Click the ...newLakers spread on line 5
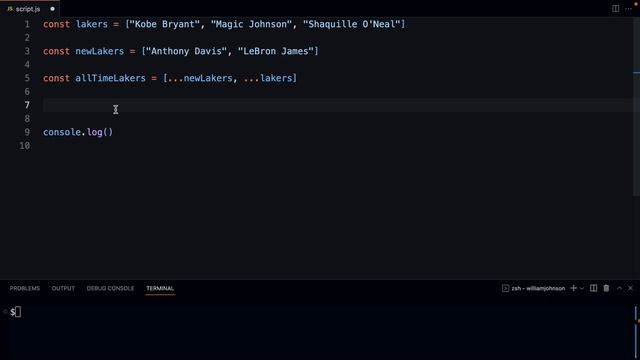Image resolution: width=640 pixels, height=360 pixels. (x=200, y=78)
